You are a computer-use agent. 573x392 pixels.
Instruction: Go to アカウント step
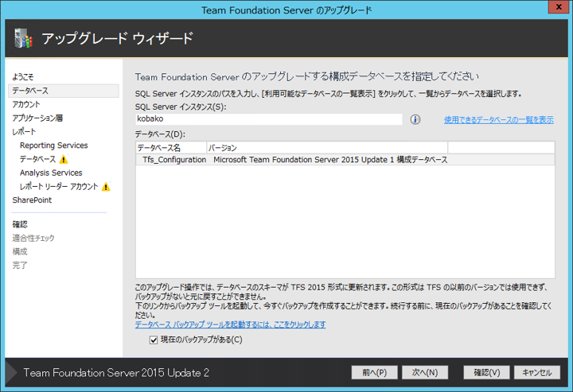coord(26,104)
